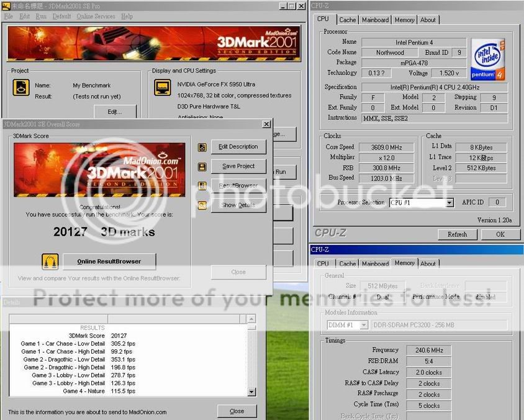Open the Default menu in 3DMark
The image size is (524, 420).
coord(61,16)
